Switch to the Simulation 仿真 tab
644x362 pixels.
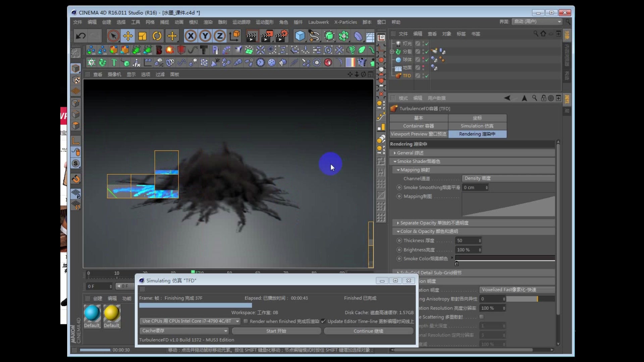[478, 126]
